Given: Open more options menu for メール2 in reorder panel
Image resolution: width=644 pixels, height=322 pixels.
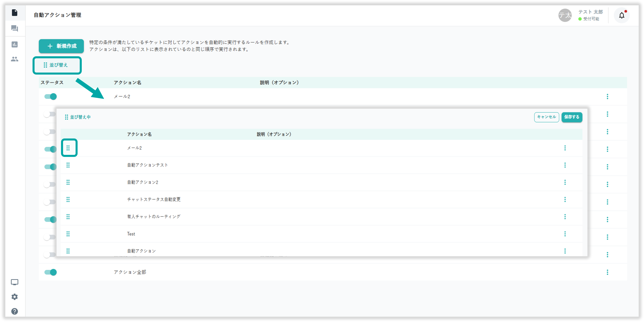Looking at the screenshot, I should (565, 148).
